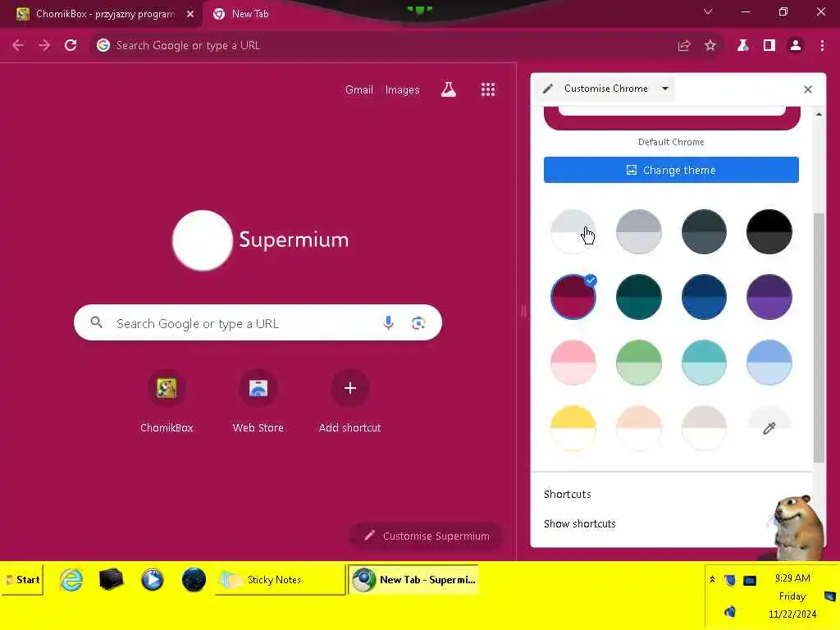Click the new tab page search box
Viewport: 840px width, 630px height.
(x=258, y=323)
